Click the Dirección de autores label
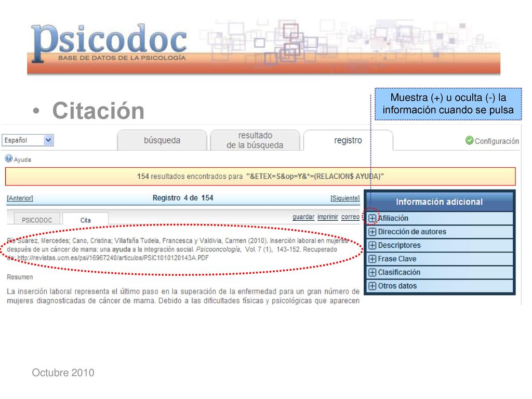 (412, 232)
